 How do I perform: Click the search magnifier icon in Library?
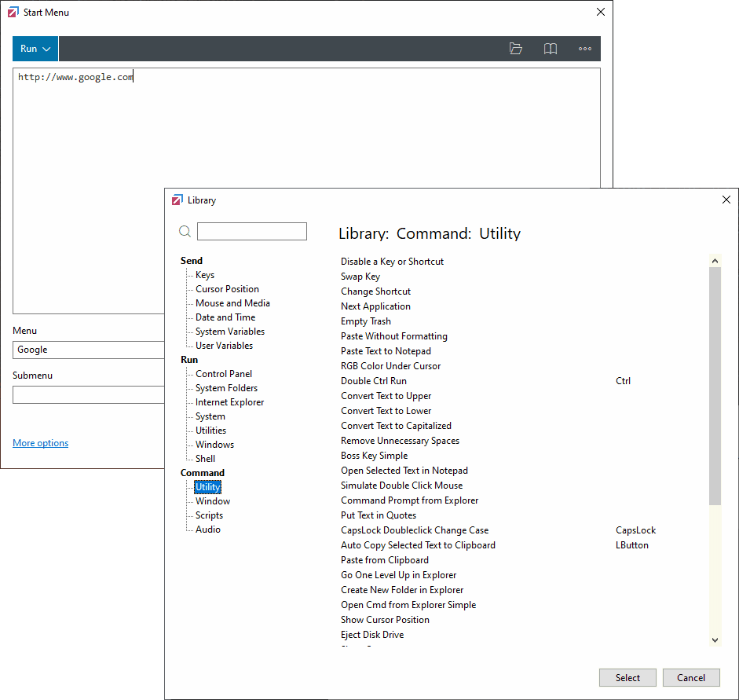[185, 232]
